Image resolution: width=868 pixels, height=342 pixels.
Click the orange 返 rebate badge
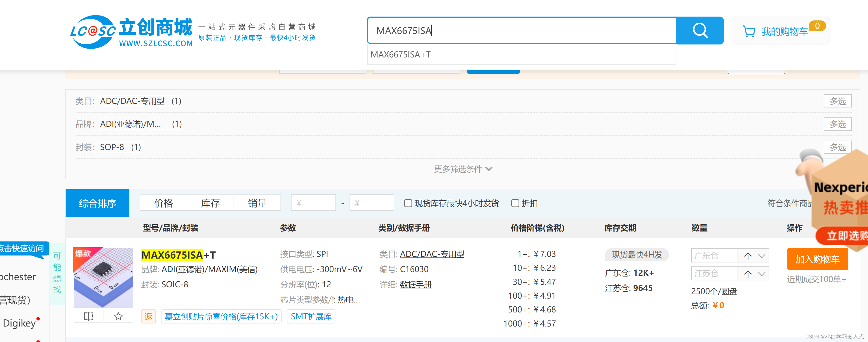point(148,316)
